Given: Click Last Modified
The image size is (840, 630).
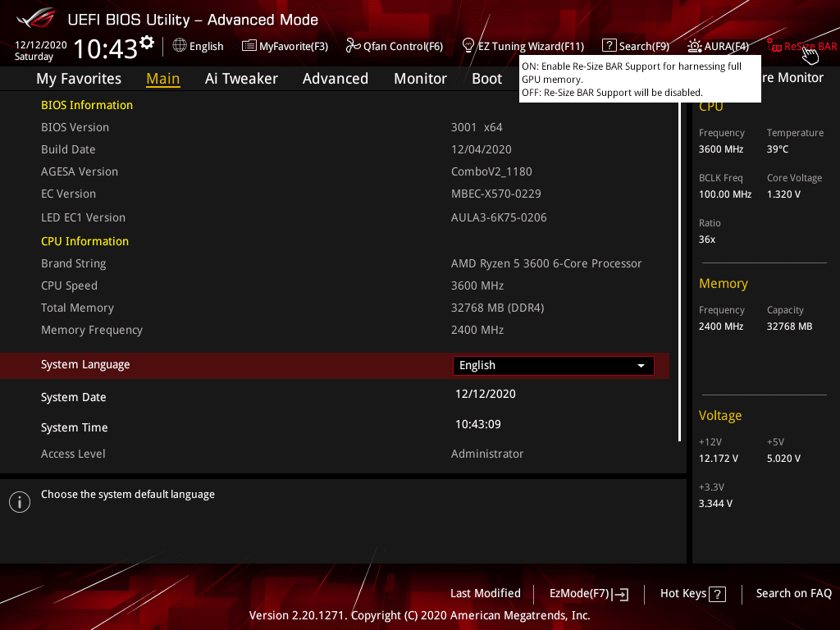Looking at the screenshot, I should point(486,594).
